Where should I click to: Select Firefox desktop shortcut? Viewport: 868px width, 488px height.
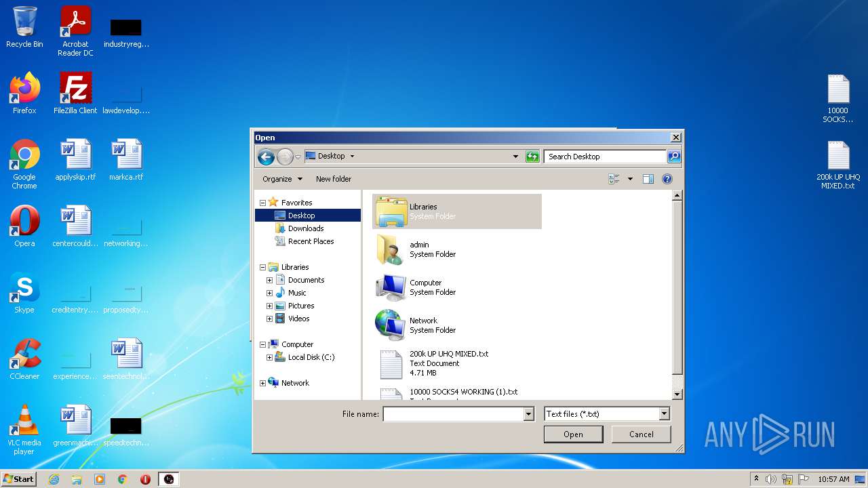pos(24,94)
